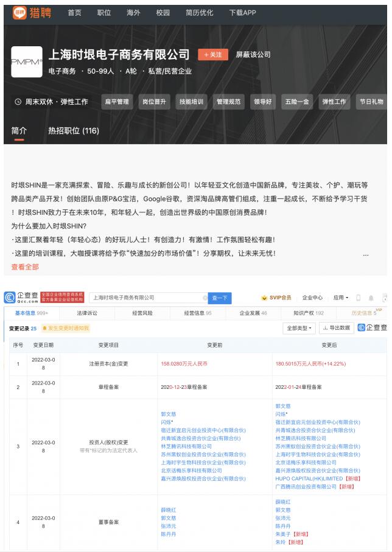Open 朱玲 newly added director link
Viewport: 392px width, 552px height.
click(x=281, y=542)
